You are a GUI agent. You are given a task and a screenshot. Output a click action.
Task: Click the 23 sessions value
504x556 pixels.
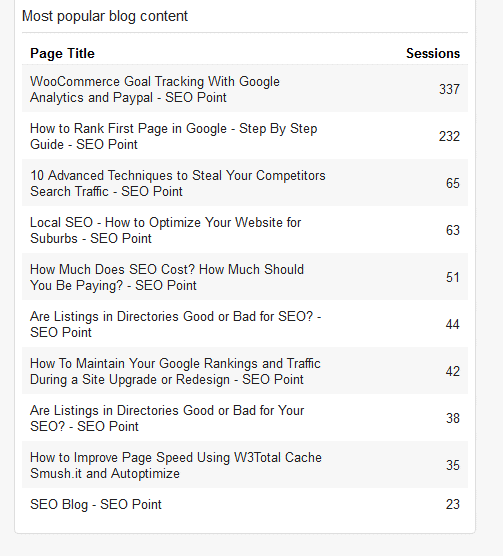pos(453,504)
